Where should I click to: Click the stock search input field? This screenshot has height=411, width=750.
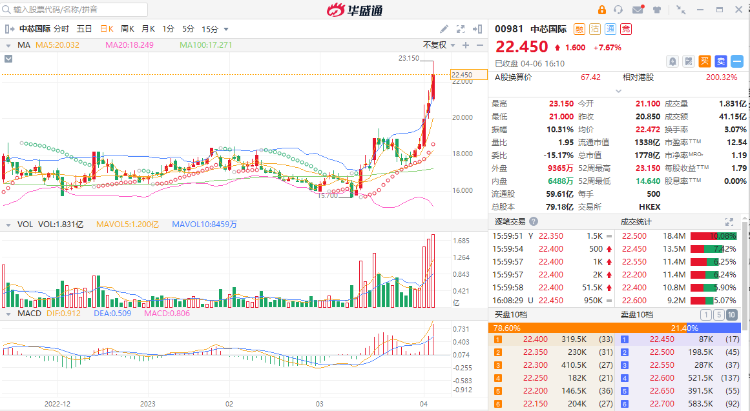74,9
